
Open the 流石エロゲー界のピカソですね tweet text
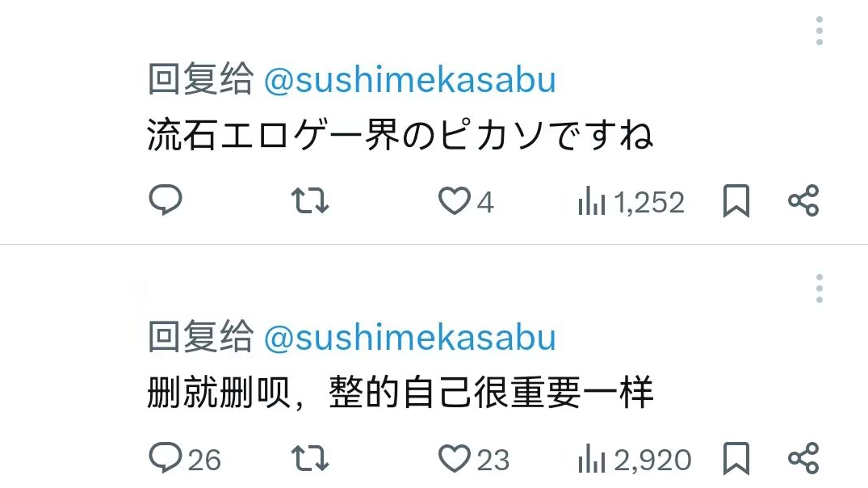tap(400, 137)
